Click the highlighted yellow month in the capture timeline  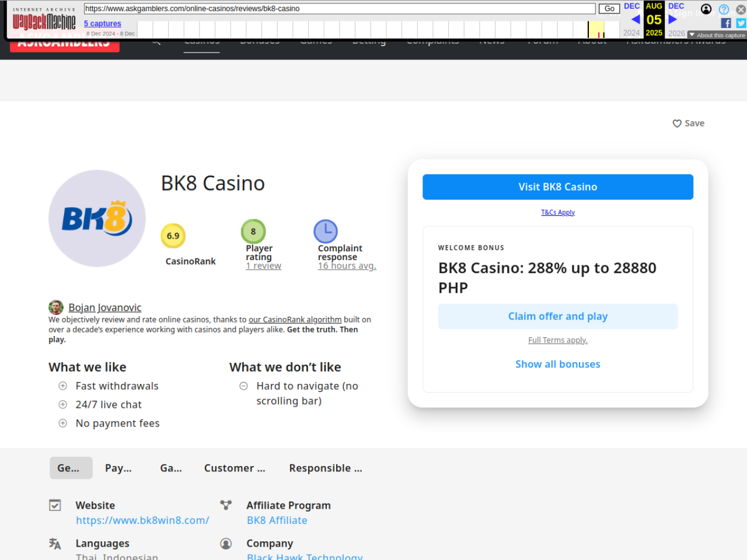click(596, 29)
